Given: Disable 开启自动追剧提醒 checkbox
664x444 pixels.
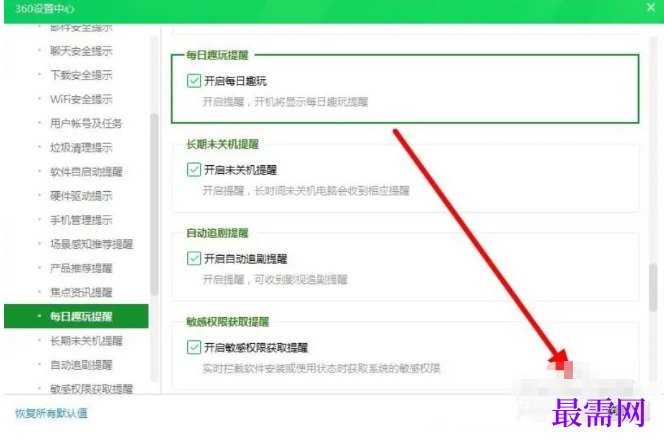Looking at the screenshot, I should tap(194, 258).
